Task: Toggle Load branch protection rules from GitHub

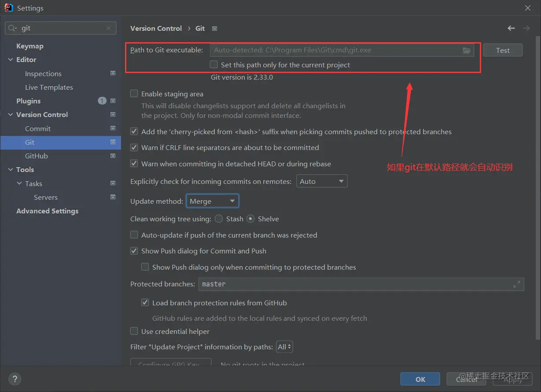Action: pyautogui.click(x=145, y=303)
